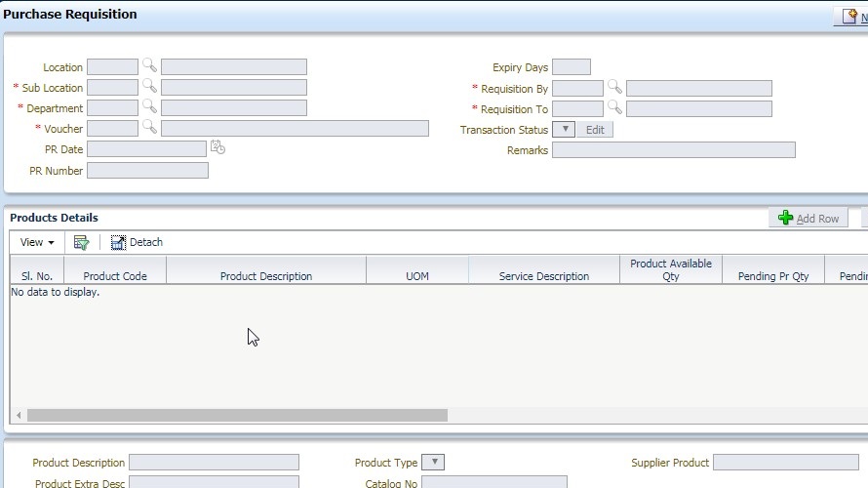Click the 'No data to display.' text
Screen dimensions: 868x488
point(56,292)
